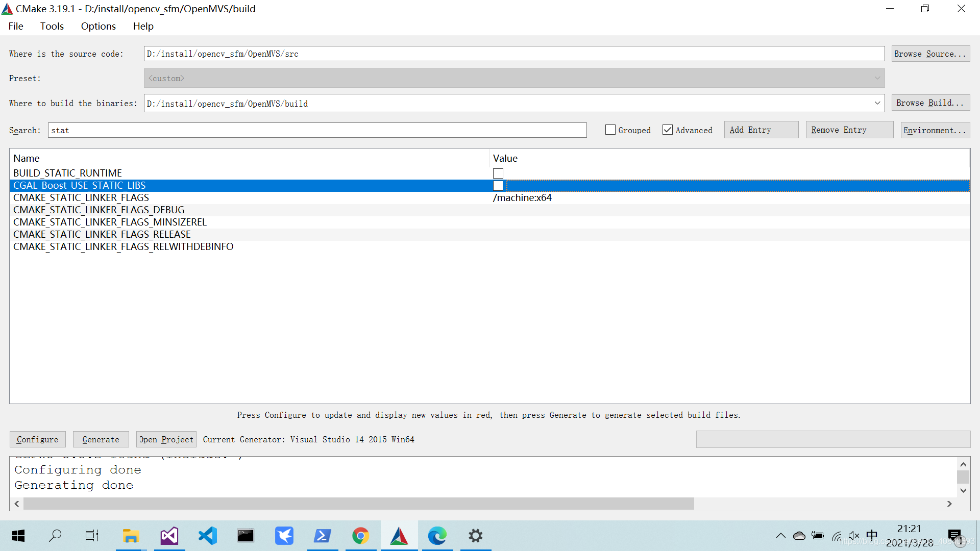Open Google Chrome from taskbar

pyautogui.click(x=360, y=536)
